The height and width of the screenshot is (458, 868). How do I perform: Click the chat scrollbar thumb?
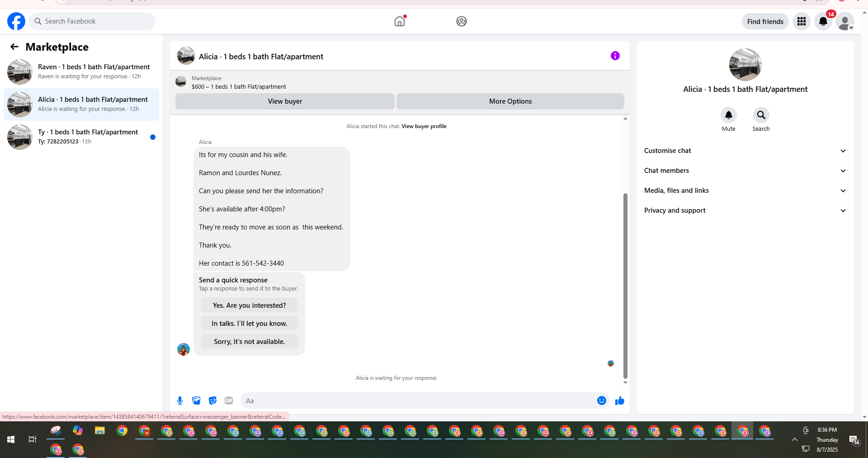[625, 286]
